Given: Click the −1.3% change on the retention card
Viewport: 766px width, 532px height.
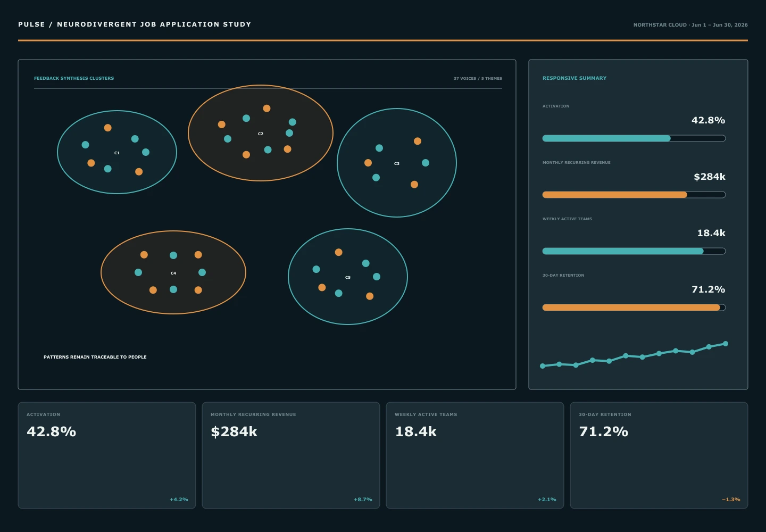Looking at the screenshot, I should click(731, 500).
